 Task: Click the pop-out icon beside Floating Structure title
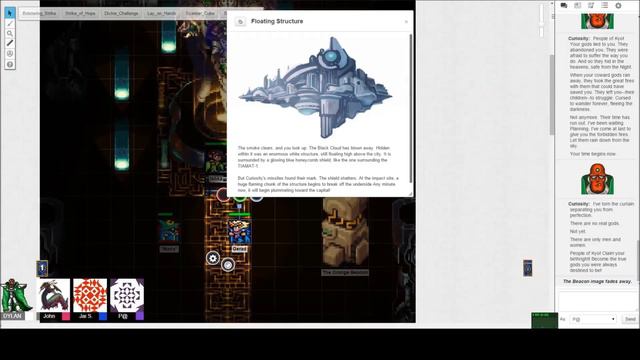pos(240,22)
